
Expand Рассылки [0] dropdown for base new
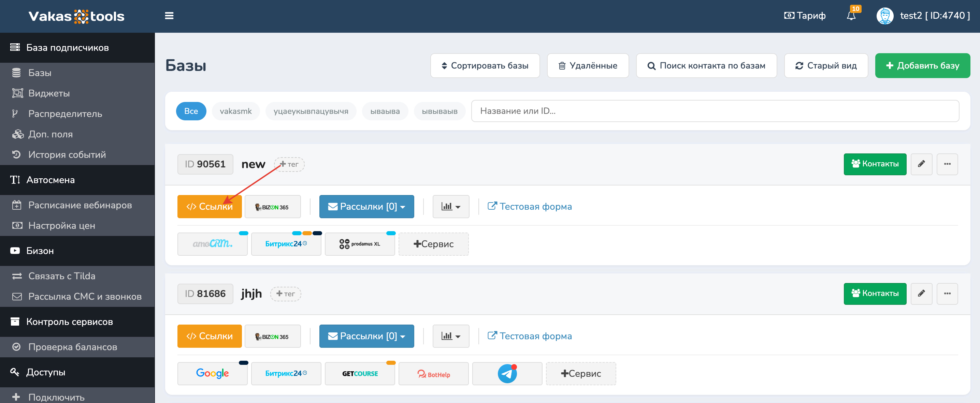coord(366,207)
